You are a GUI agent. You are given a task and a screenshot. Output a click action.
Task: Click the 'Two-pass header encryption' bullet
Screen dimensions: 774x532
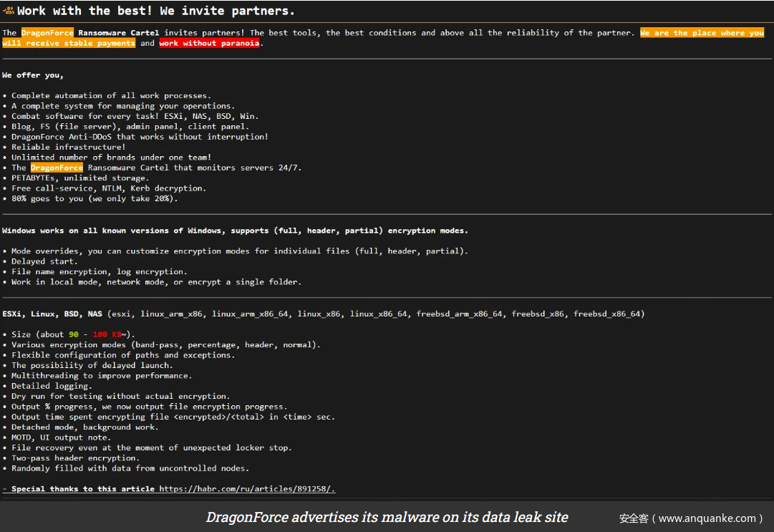tap(75, 458)
